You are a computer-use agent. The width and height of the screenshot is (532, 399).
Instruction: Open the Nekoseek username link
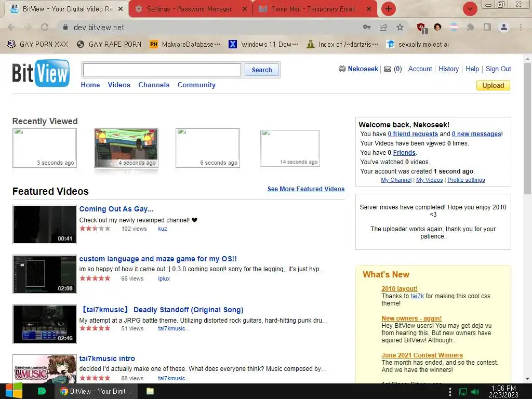pos(363,69)
